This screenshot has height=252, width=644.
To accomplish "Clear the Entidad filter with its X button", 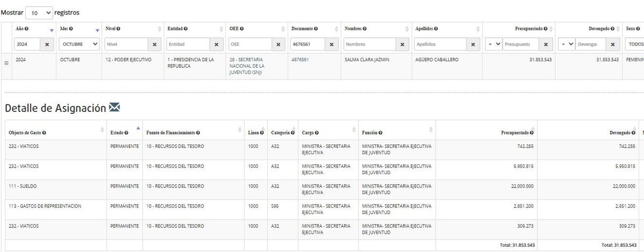I will pos(216,44).
